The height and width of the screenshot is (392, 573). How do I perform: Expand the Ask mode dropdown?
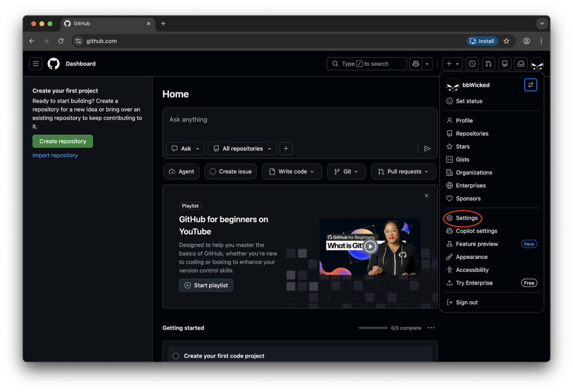tap(185, 149)
